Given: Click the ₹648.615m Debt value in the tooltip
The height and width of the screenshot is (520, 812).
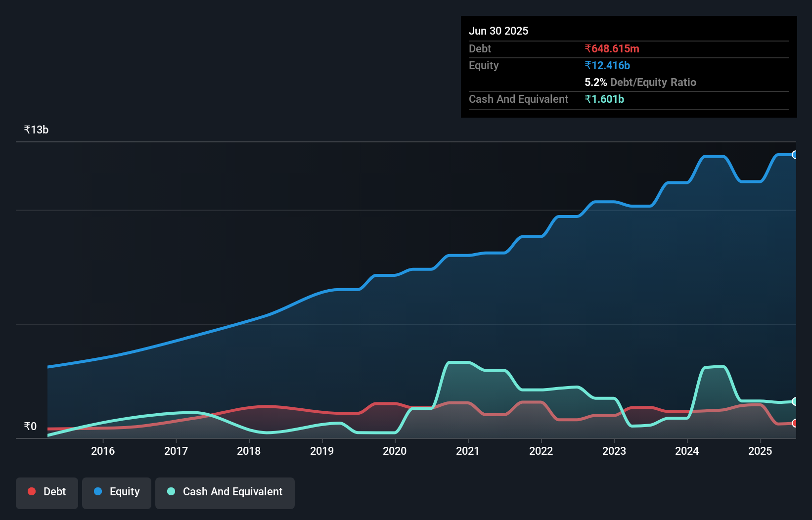Looking at the screenshot, I should click(612, 48).
